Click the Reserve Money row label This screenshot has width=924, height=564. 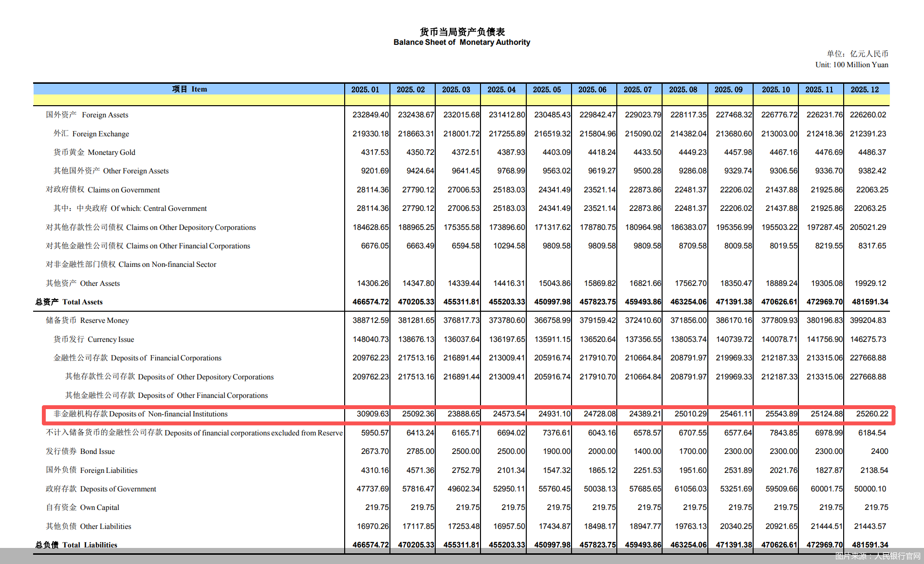pos(88,320)
